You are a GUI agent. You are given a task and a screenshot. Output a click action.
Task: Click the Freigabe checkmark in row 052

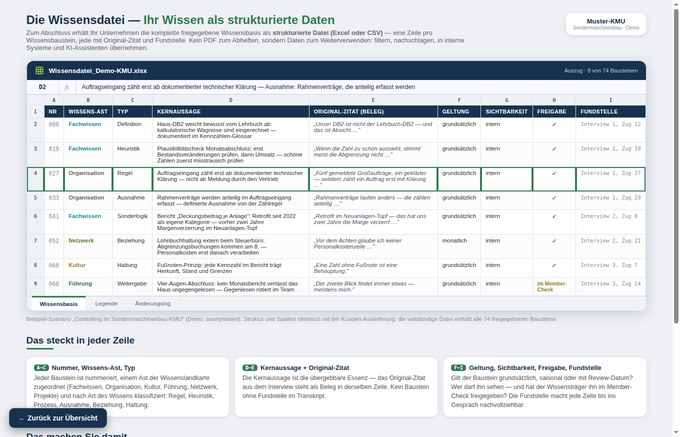[554, 241]
